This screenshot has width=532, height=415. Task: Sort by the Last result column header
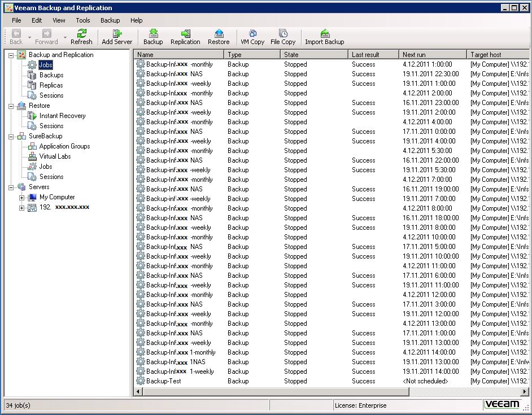[373, 54]
